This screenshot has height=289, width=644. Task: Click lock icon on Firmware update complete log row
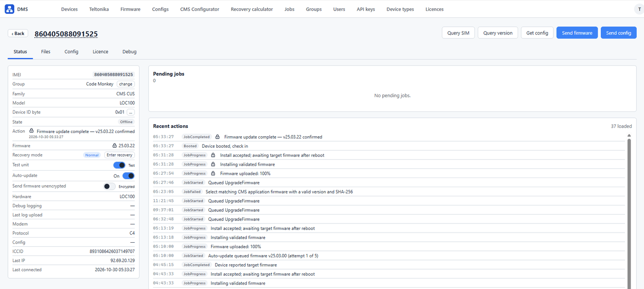218,137
